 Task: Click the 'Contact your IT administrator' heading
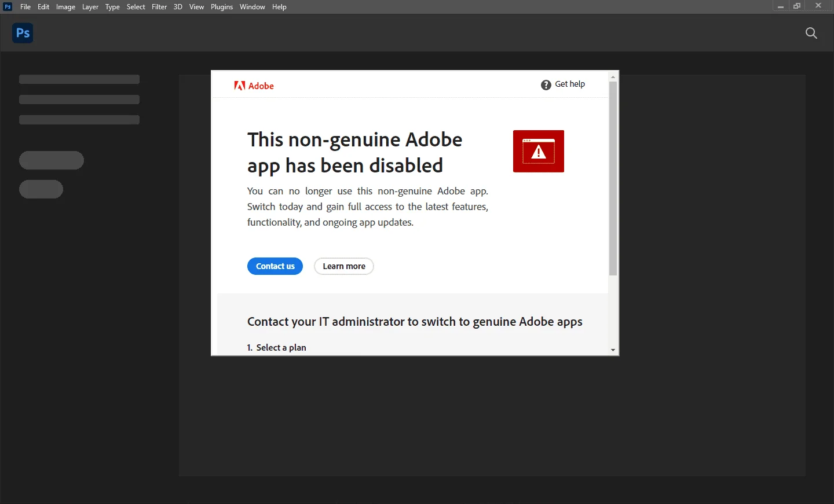pos(415,322)
